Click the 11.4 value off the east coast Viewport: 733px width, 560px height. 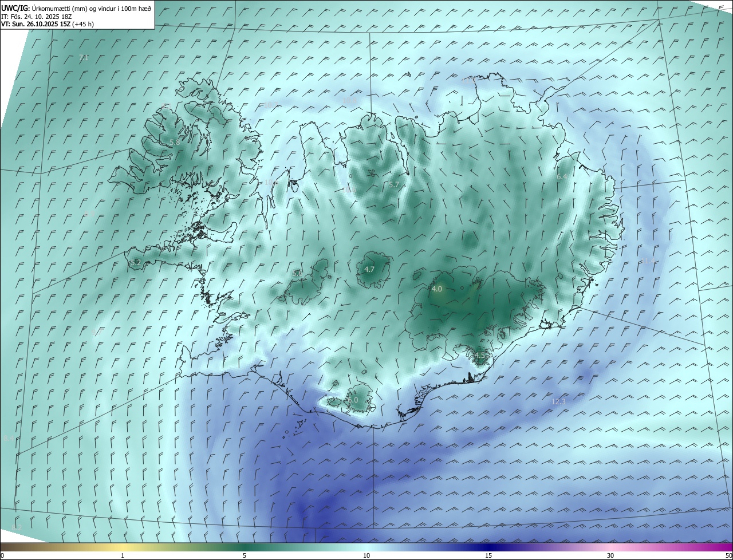pyautogui.click(x=647, y=261)
